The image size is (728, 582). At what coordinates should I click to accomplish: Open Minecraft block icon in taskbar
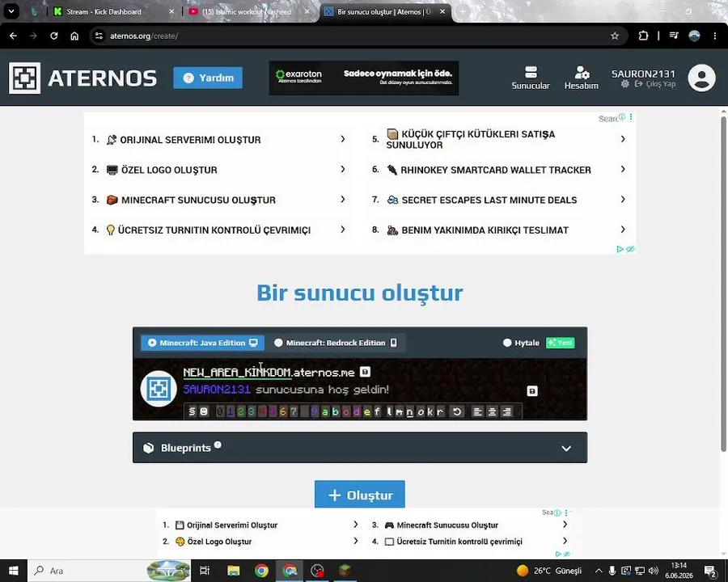point(345,571)
